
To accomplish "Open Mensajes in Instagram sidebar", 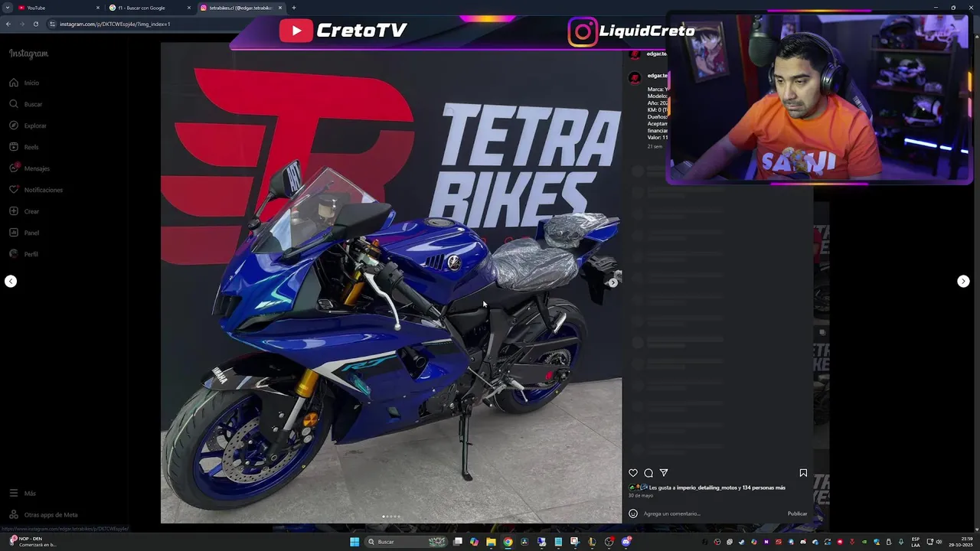I will click(x=29, y=168).
